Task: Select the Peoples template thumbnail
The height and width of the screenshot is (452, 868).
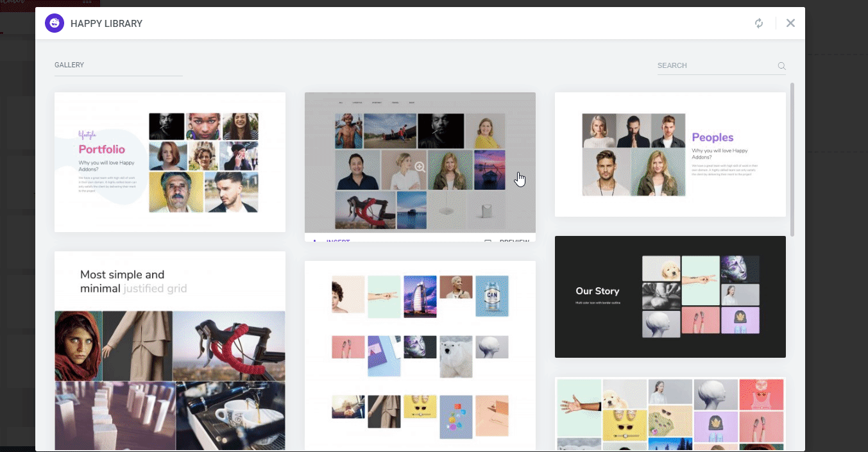Action: coord(670,155)
